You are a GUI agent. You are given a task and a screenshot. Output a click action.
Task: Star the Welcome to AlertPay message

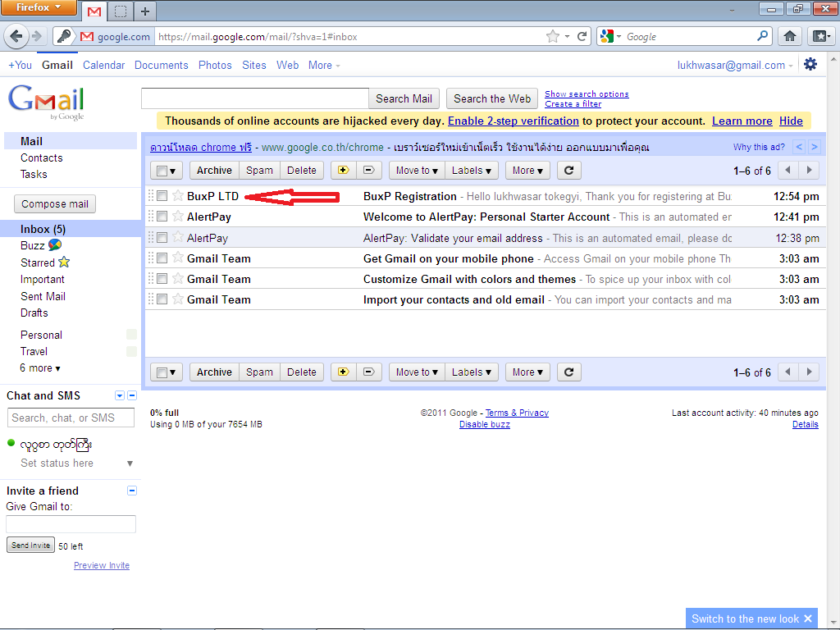pos(178,217)
